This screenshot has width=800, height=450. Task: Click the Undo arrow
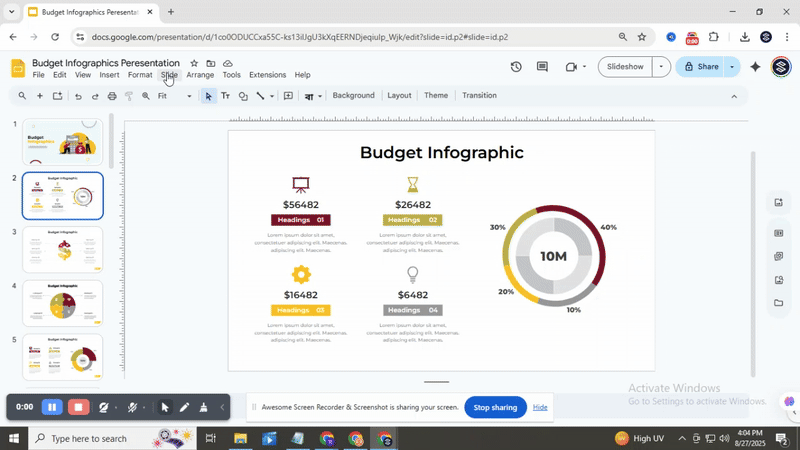pyautogui.click(x=78, y=96)
